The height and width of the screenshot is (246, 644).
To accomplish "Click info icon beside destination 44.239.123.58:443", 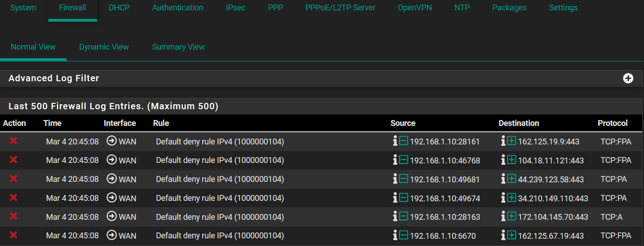I will (503, 179).
